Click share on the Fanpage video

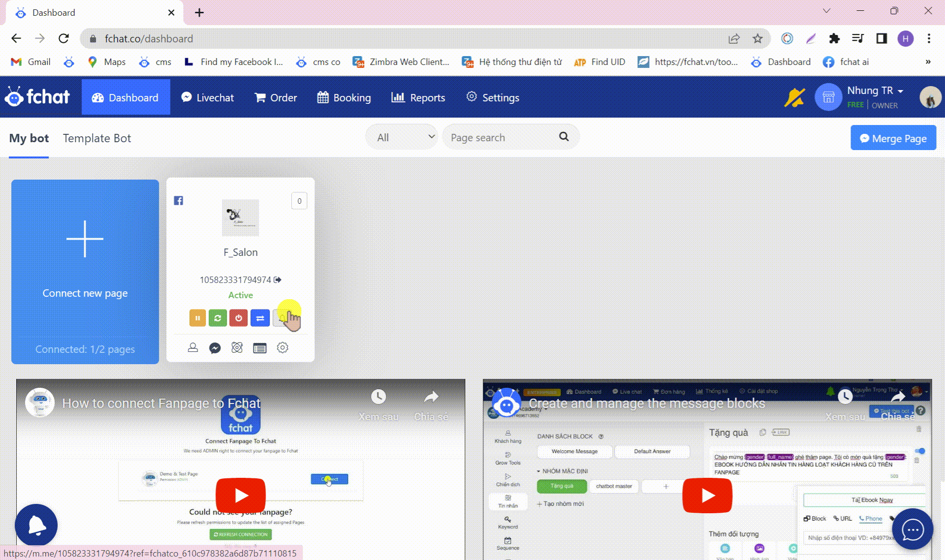pos(431,404)
